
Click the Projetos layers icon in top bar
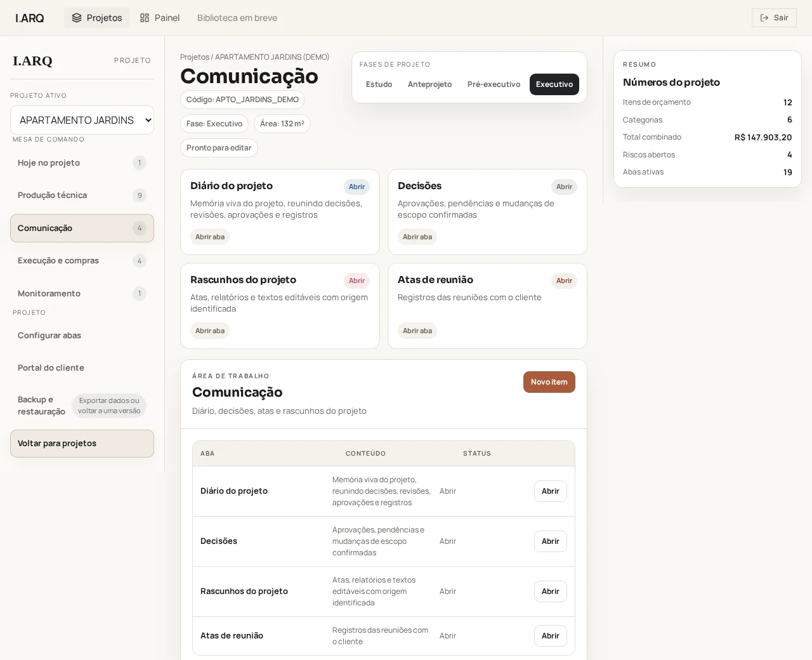[77, 18]
